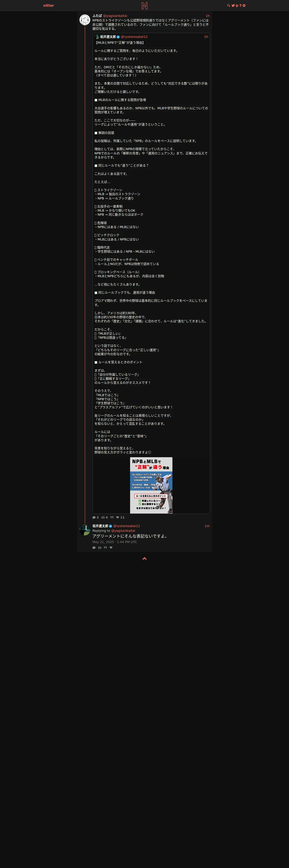289x868 pixels.
Task: Open ふたば display name link
Action: (x=97, y=16)
